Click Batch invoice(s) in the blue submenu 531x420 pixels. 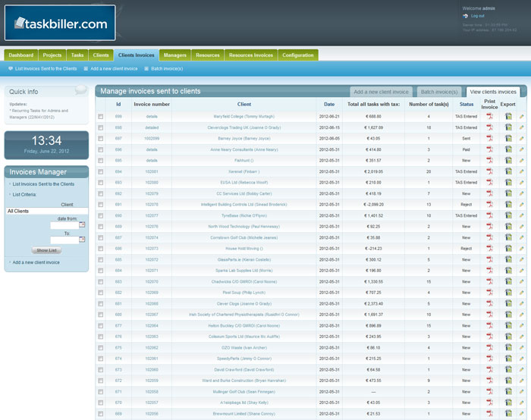(167, 69)
